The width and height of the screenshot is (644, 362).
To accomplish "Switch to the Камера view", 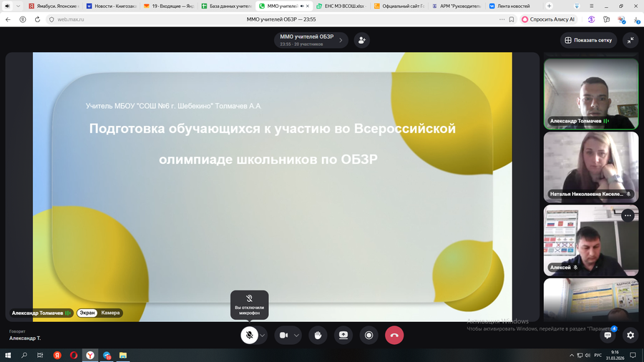I will 110,313.
